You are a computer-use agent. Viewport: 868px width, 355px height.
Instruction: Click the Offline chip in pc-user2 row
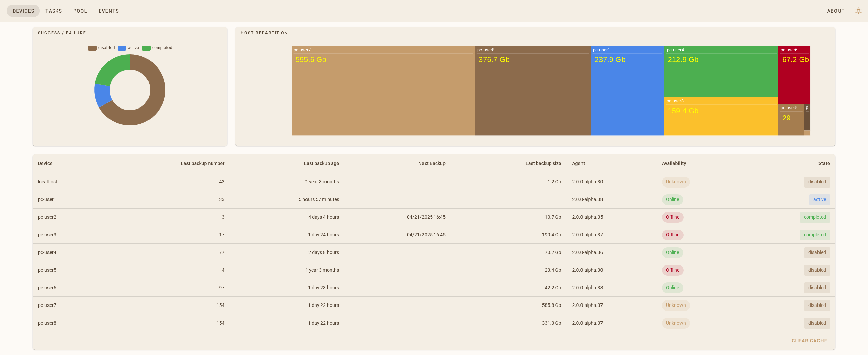tap(672, 217)
